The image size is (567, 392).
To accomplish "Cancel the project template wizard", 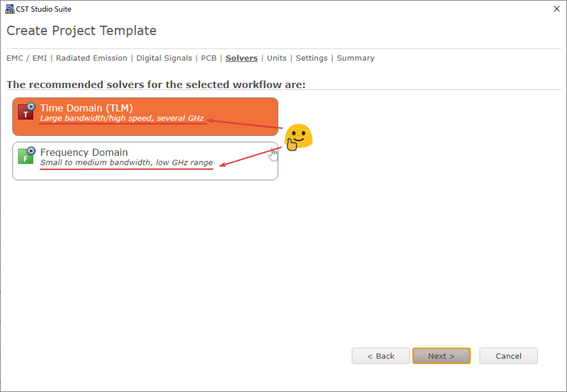I will click(508, 356).
